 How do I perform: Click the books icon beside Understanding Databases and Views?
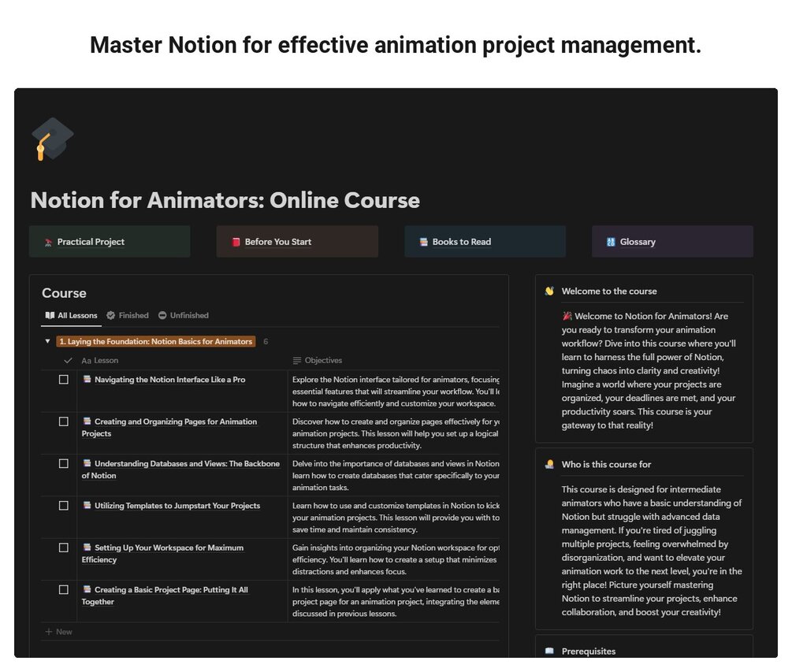coord(87,463)
